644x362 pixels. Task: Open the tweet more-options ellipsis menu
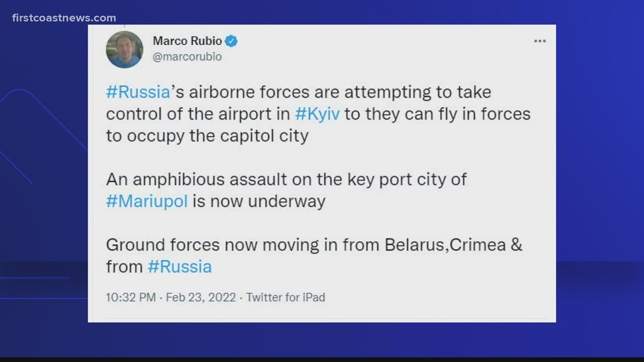pyautogui.click(x=540, y=41)
